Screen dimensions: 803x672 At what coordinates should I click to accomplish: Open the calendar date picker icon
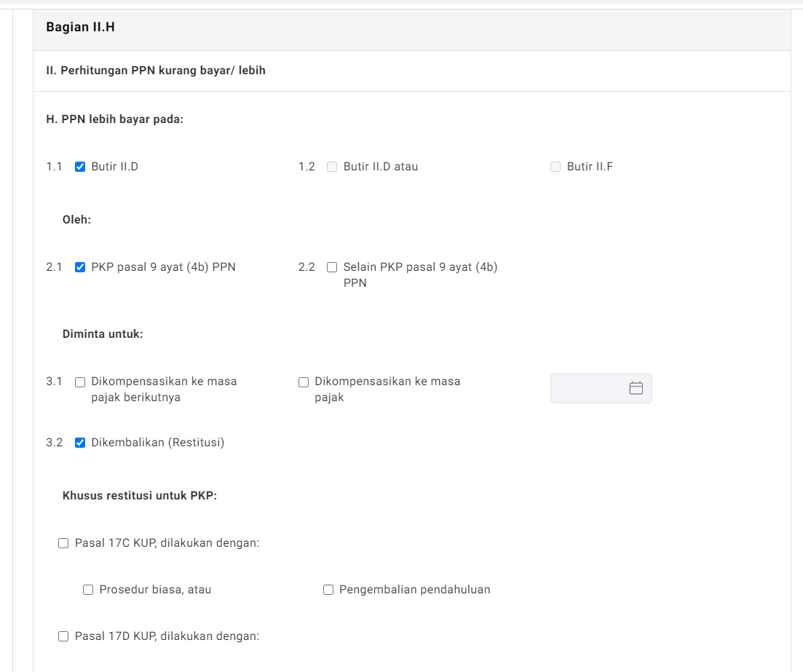(x=636, y=388)
